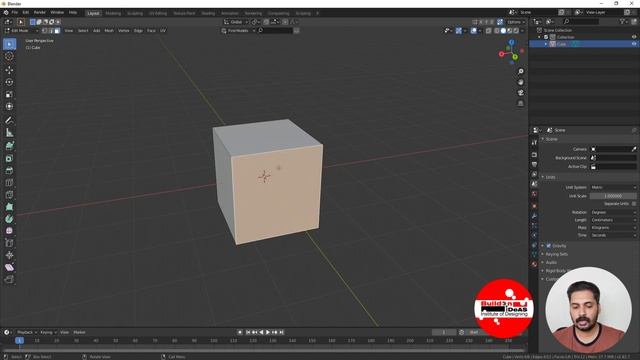
Task: Open the Global transform orientation dropdown
Action: point(236,22)
